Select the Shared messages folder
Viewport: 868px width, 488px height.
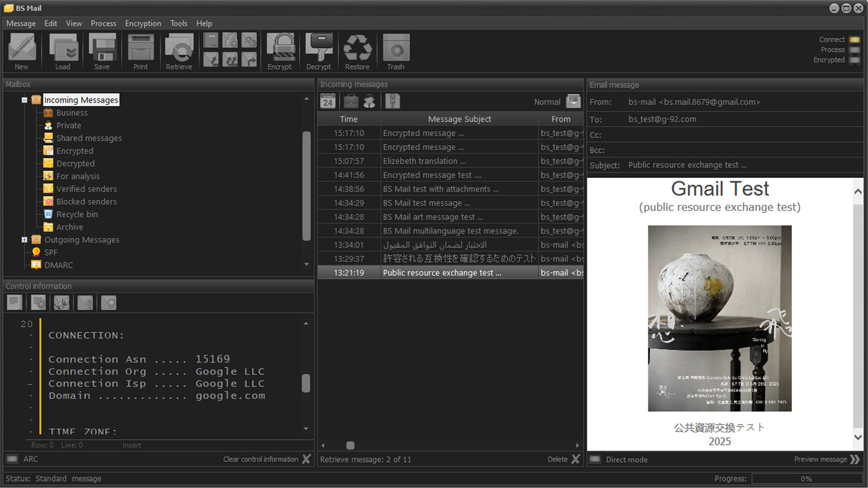89,138
